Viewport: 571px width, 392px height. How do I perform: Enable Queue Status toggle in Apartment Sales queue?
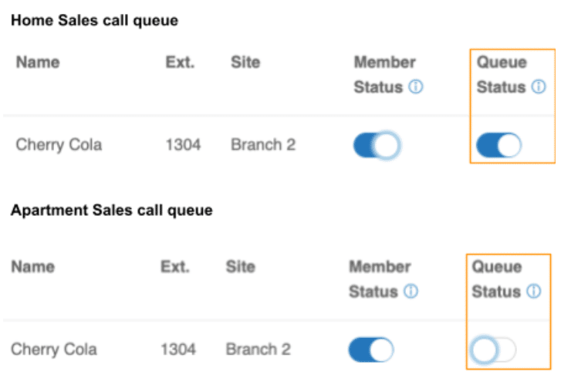point(494,350)
